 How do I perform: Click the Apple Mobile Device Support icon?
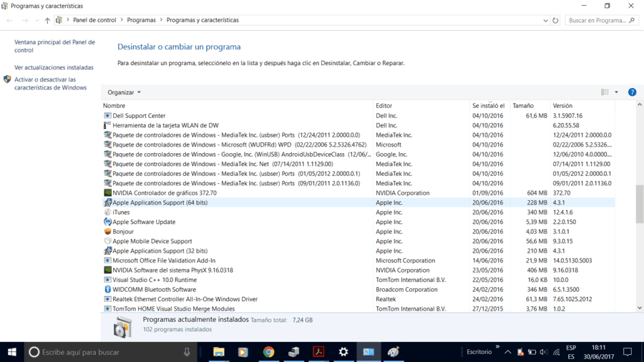click(x=107, y=241)
